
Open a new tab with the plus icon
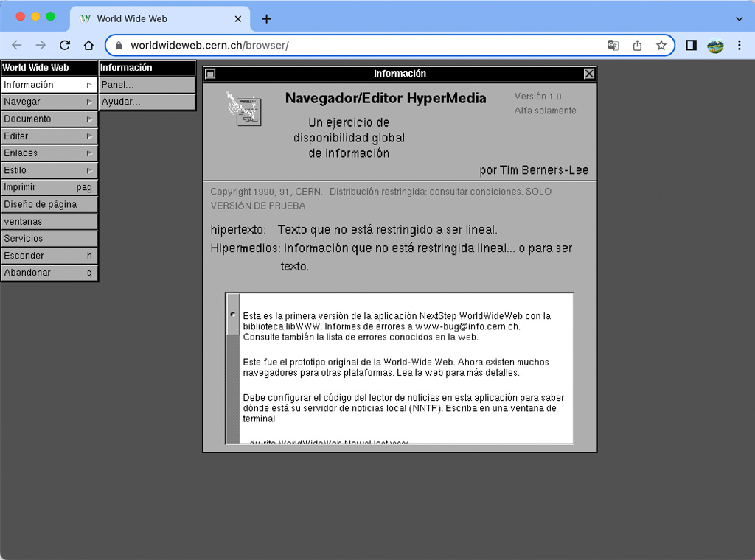click(x=266, y=18)
